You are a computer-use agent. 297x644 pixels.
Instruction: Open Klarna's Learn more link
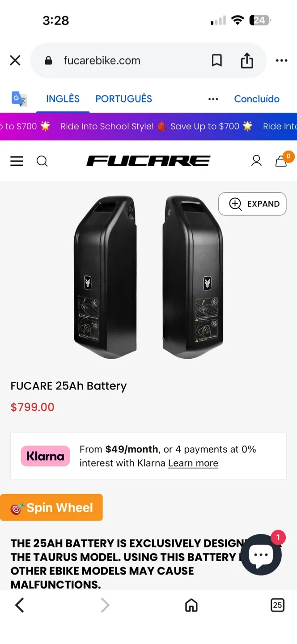[193, 463]
